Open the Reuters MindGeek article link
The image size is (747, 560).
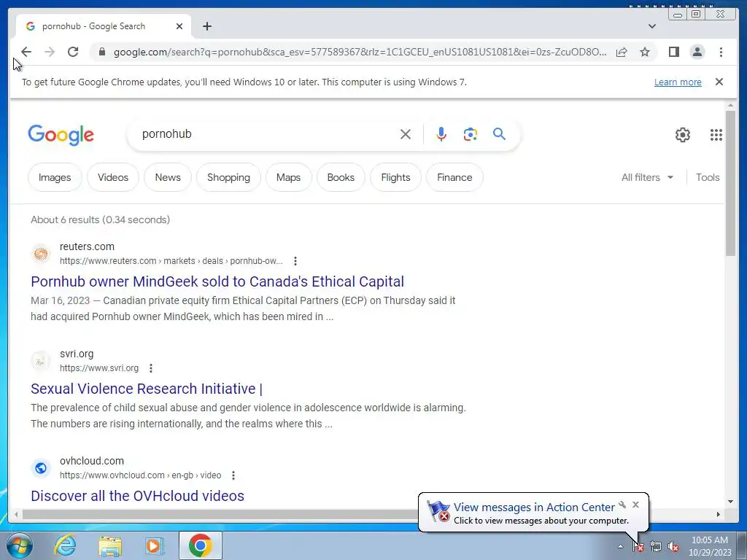coord(217,281)
